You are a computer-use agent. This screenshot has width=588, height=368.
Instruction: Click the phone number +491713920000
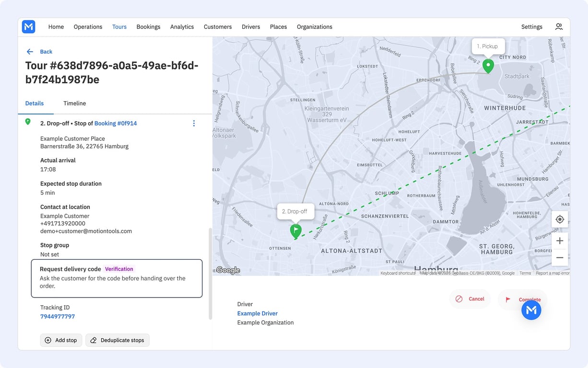pos(63,224)
